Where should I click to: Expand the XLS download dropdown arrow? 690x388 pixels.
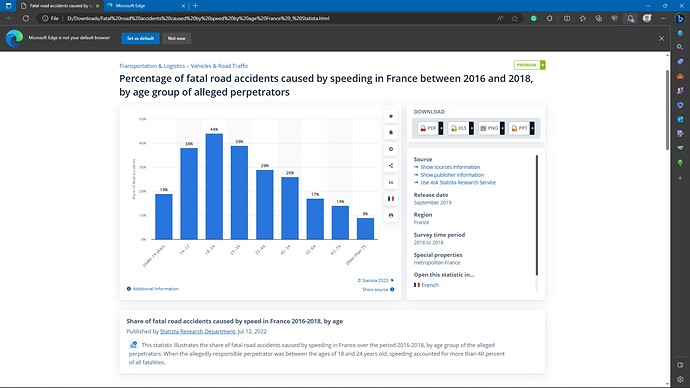(471, 128)
